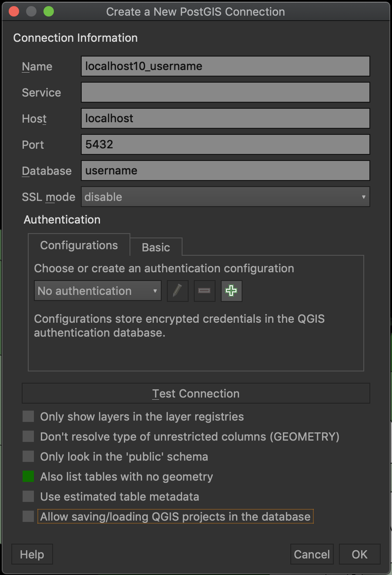Click into the Name input field
392x575 pixels.
click(225, 66)
